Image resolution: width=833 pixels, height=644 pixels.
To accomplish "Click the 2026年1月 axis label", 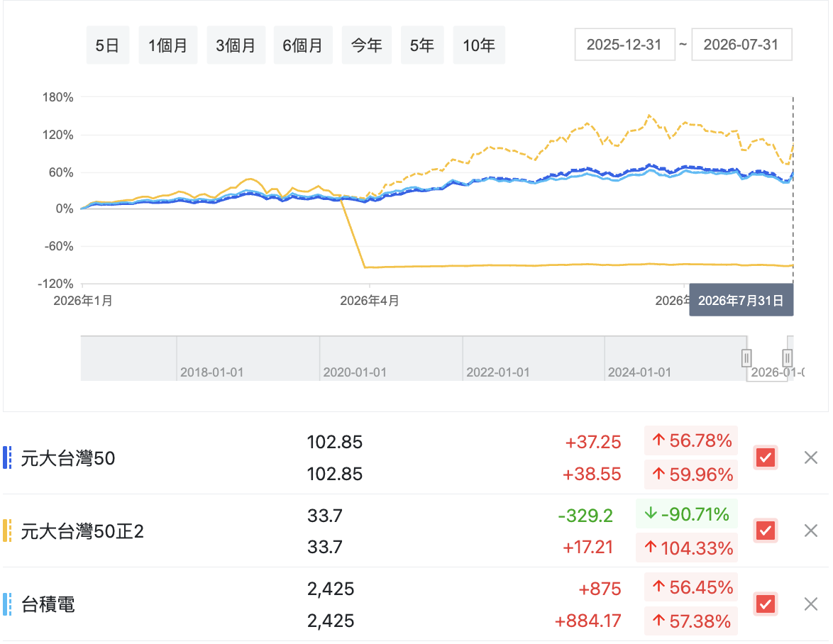I will point(83,301).
